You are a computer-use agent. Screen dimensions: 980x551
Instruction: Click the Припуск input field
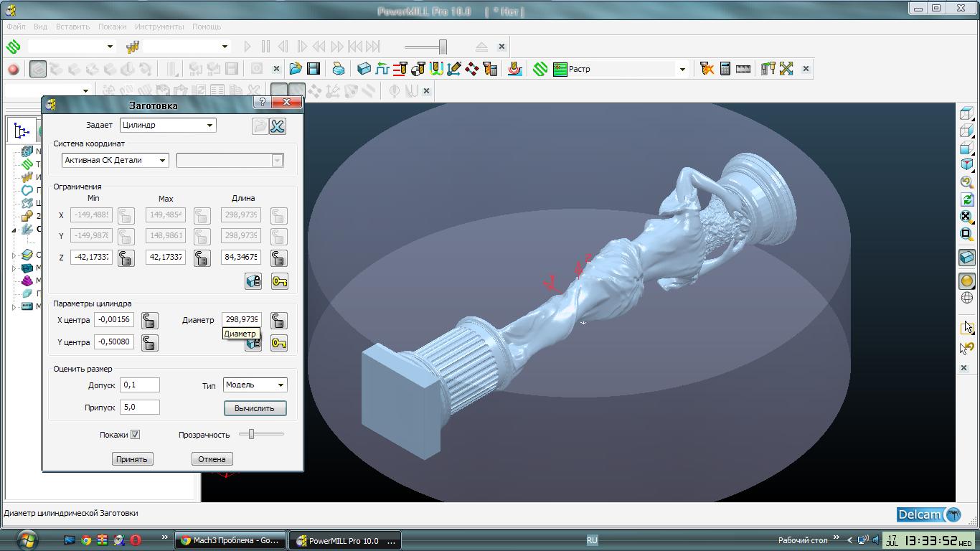pyautogui.click(x=140, y=408)
